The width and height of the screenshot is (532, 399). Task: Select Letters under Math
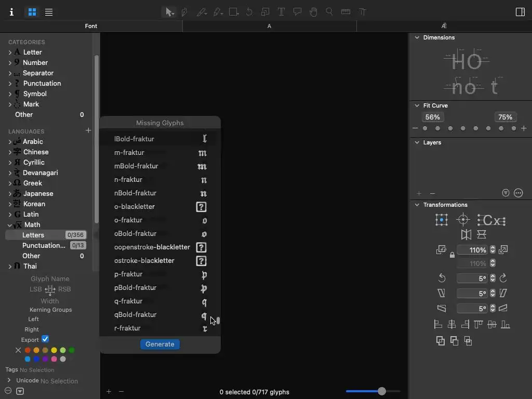[46, 235]
